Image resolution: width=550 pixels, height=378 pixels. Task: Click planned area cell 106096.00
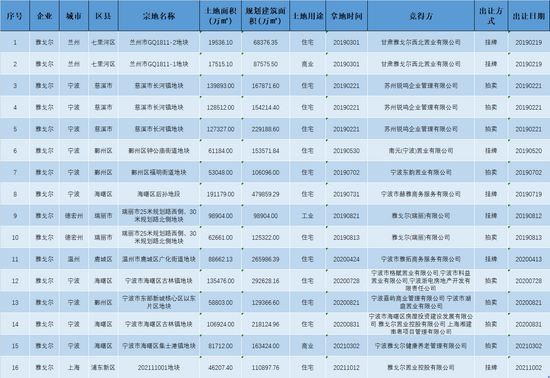click(266, 173)
